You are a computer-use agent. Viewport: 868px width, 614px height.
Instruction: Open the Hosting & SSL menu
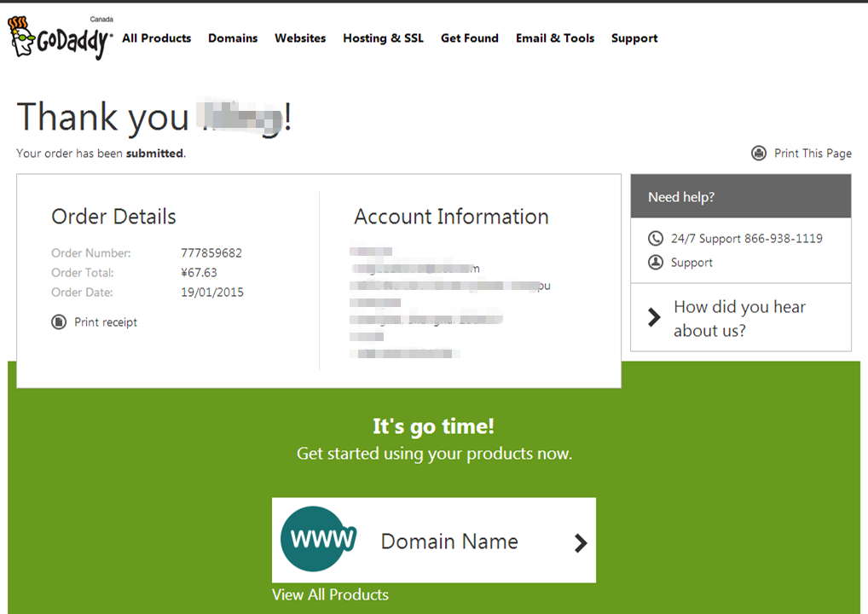coord(383,38)
